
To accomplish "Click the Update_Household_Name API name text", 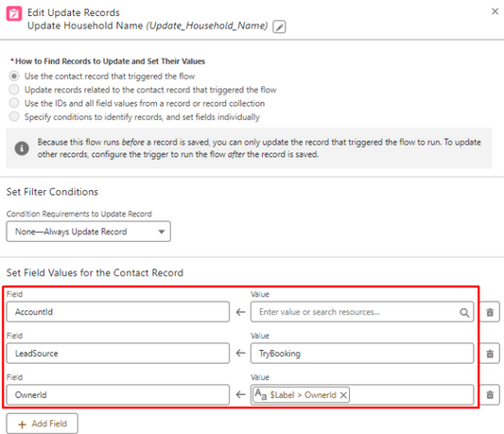I will [207, 26].
